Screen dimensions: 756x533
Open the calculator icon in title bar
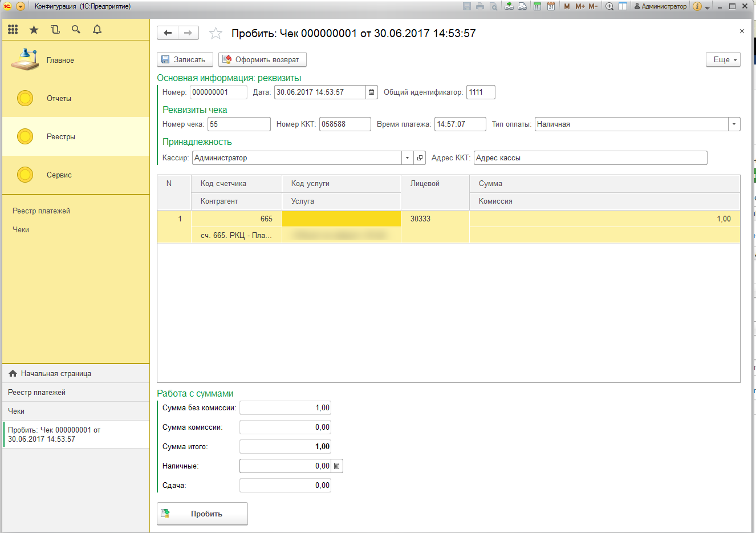[x=537, y=6]
